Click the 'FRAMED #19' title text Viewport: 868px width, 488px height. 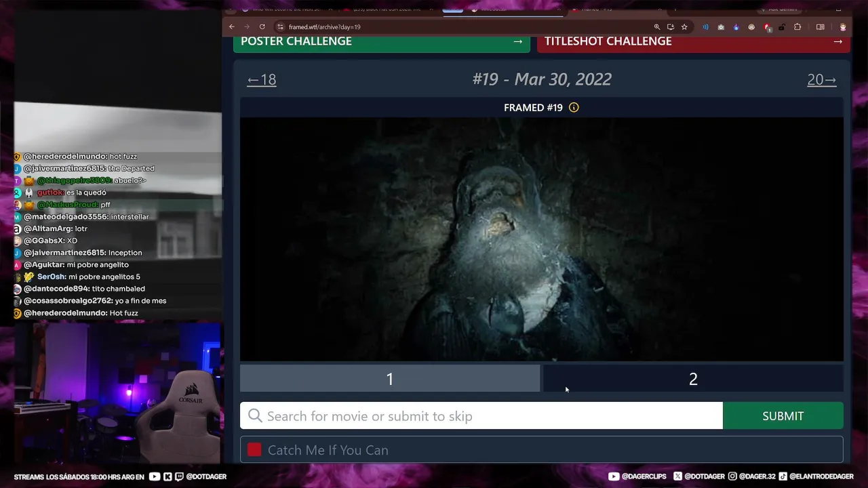point(533,107)
